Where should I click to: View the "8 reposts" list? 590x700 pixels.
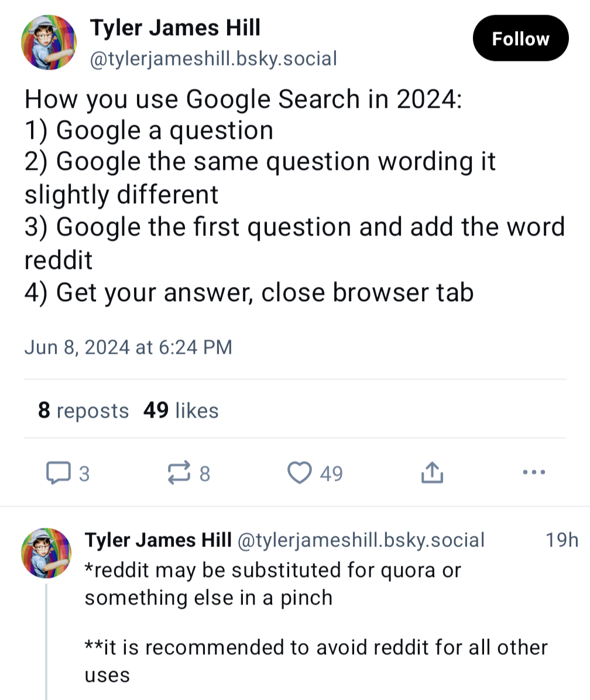point(83,411)
